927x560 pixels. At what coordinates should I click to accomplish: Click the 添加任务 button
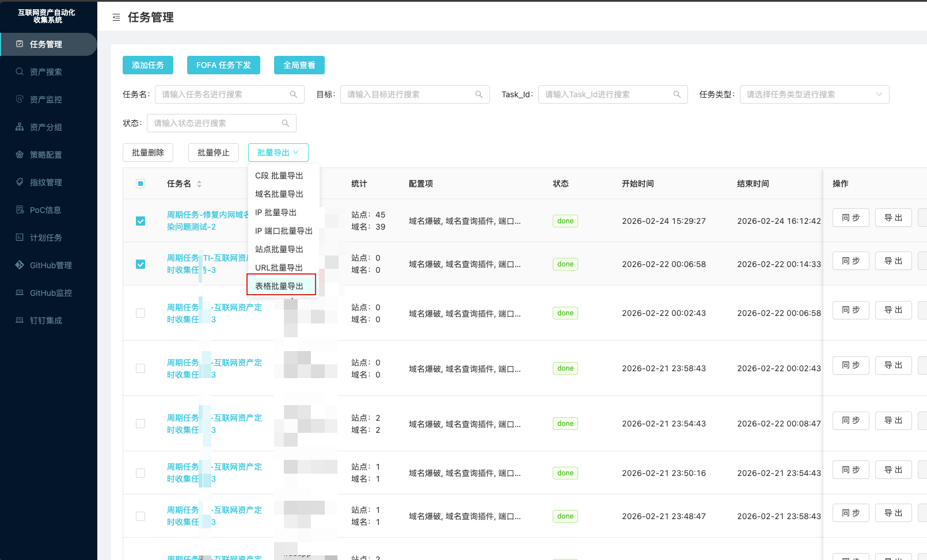tap(148, 65)
